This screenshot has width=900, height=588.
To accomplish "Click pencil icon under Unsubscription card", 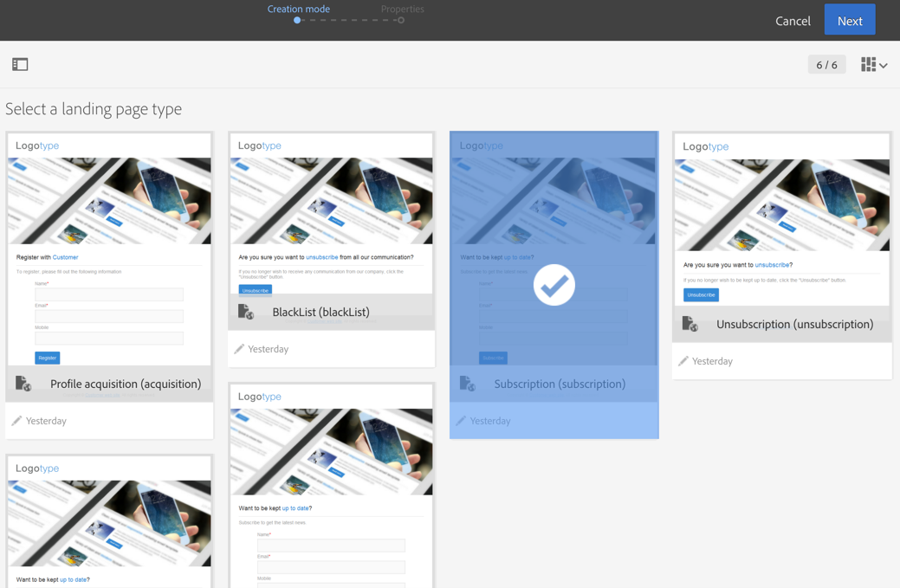I will pos(683,361).
